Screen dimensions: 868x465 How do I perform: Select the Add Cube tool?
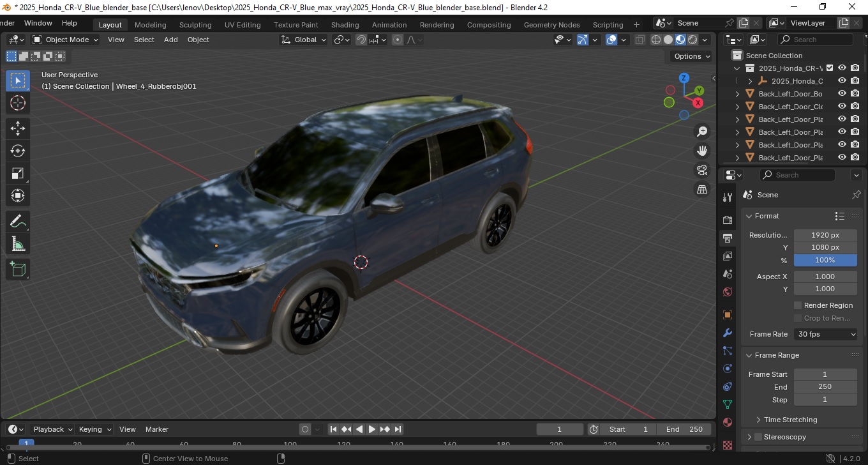coord(18,269)
